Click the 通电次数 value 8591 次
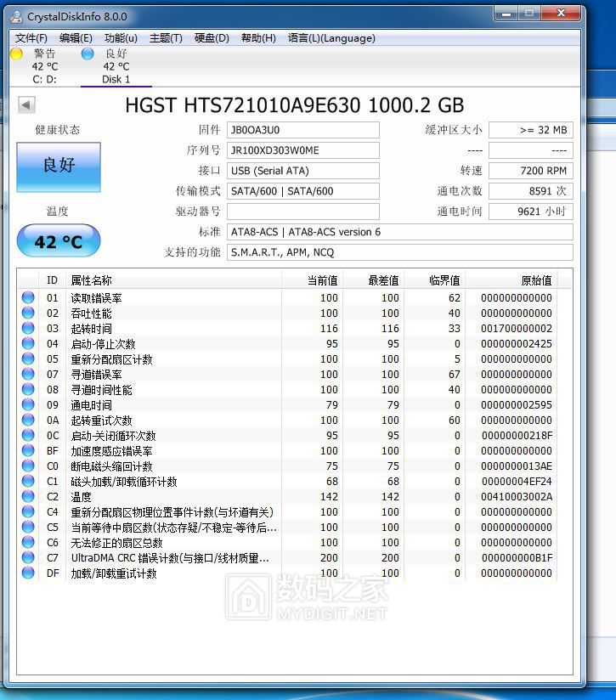This screenshot has width=616, height=700. [x=531, y=191]
